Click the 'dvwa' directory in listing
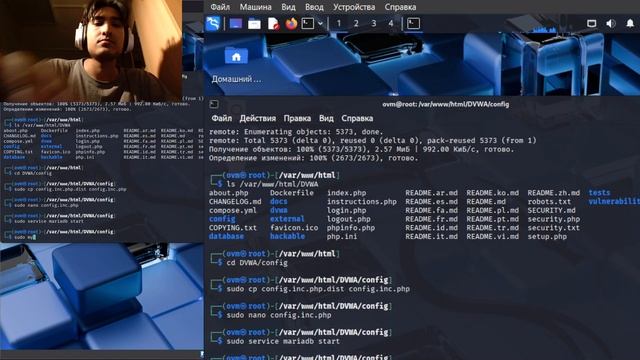The height and width of the screenshot is (360, 640). tap(278, 211)
